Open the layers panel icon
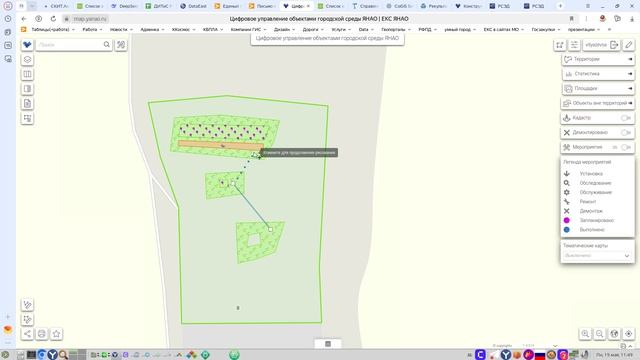 [27, 60]
